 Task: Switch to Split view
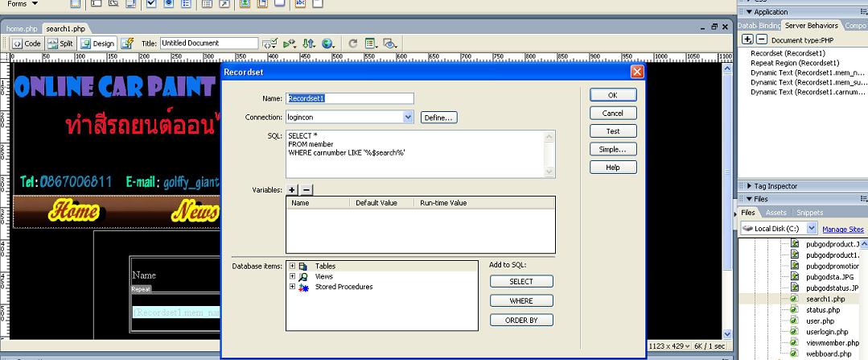pyautogui.click(x=60, y=43)
